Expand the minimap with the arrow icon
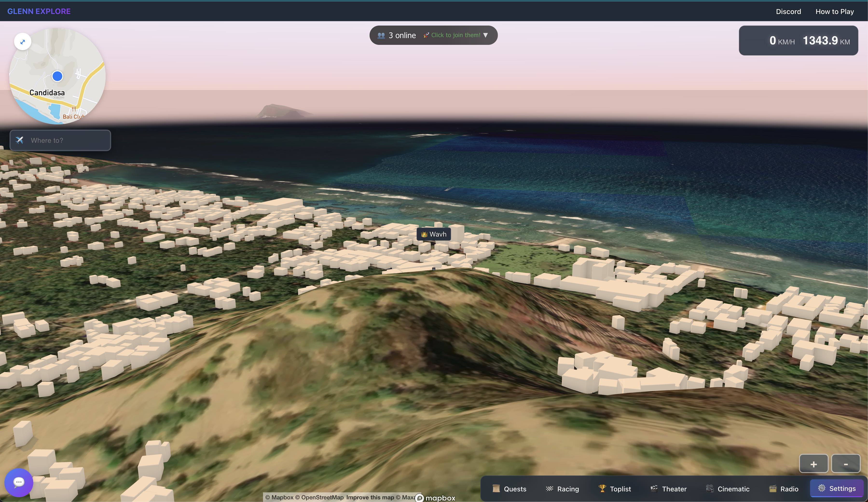This screenshot has height=502, width=868. (23, 42)
